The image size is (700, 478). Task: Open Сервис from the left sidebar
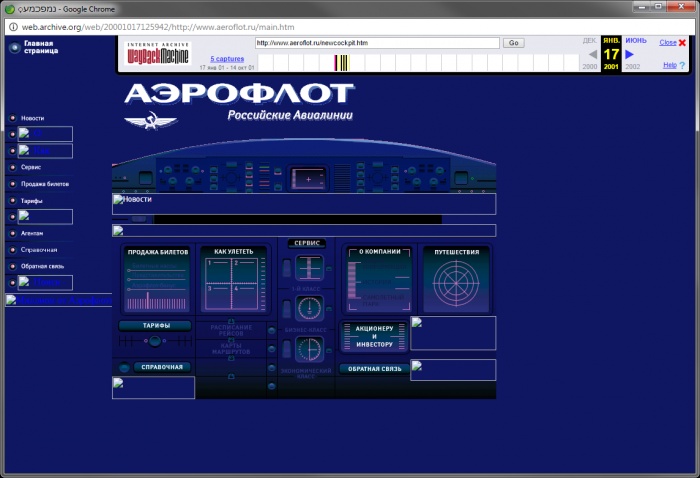pos(30,167)
